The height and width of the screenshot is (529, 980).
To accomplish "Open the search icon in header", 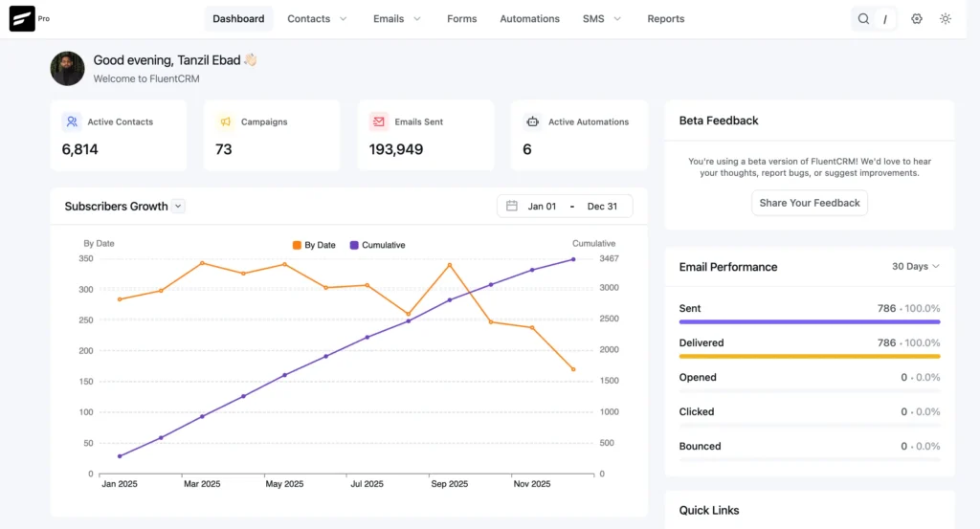I will click(x=863, y=19).
